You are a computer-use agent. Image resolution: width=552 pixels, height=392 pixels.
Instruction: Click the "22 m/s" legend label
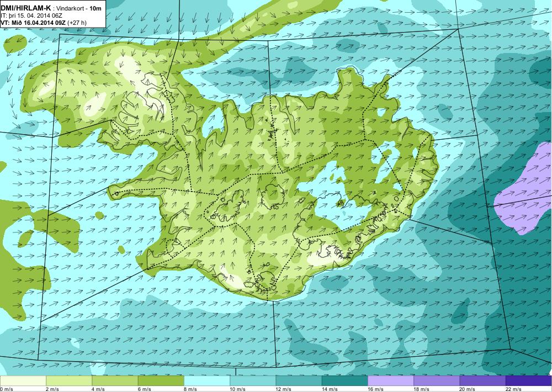pyautogui.click(x=513, y=389)
